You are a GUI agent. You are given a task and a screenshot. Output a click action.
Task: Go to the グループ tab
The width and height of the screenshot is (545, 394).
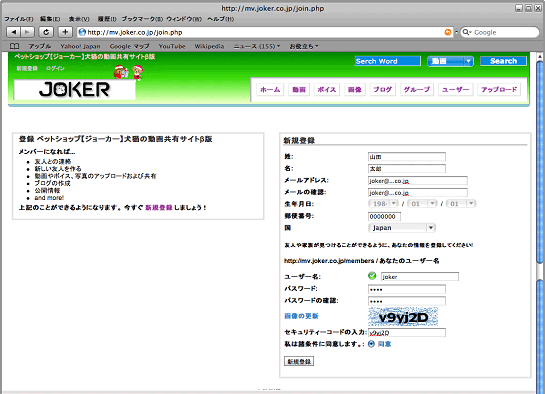point(417,90)
